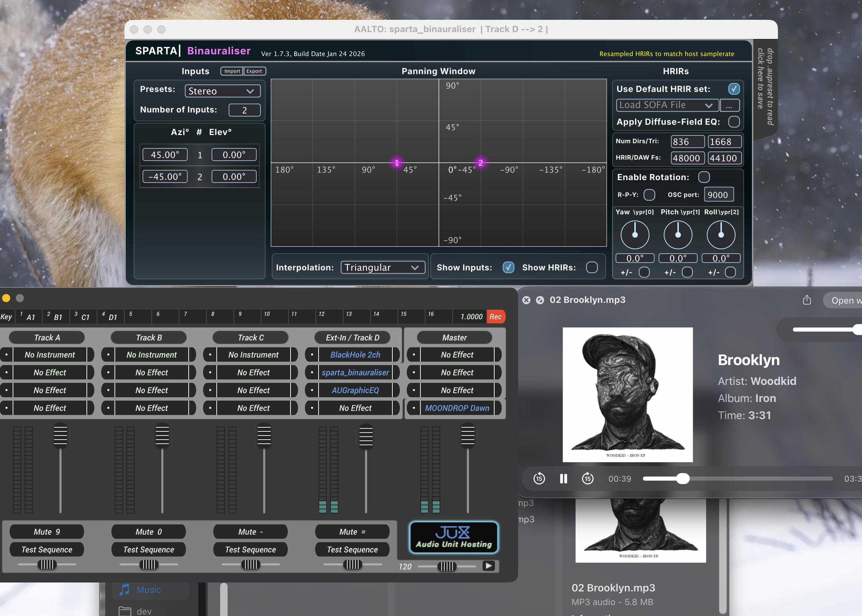
Task: Click the handle right of sparta_binauraliser slot
Action: pos(396,373)
